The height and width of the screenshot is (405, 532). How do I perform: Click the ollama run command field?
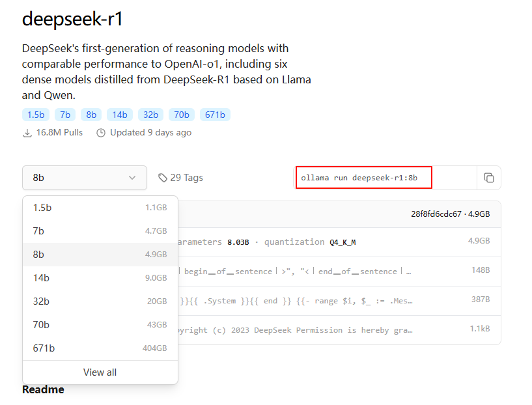[x=364, y=178]
